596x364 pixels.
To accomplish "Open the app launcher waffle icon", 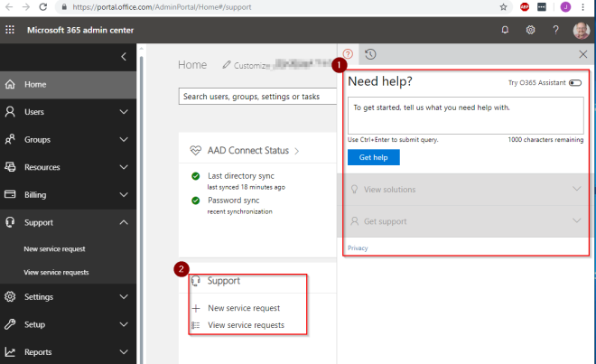I will point(10,30).
